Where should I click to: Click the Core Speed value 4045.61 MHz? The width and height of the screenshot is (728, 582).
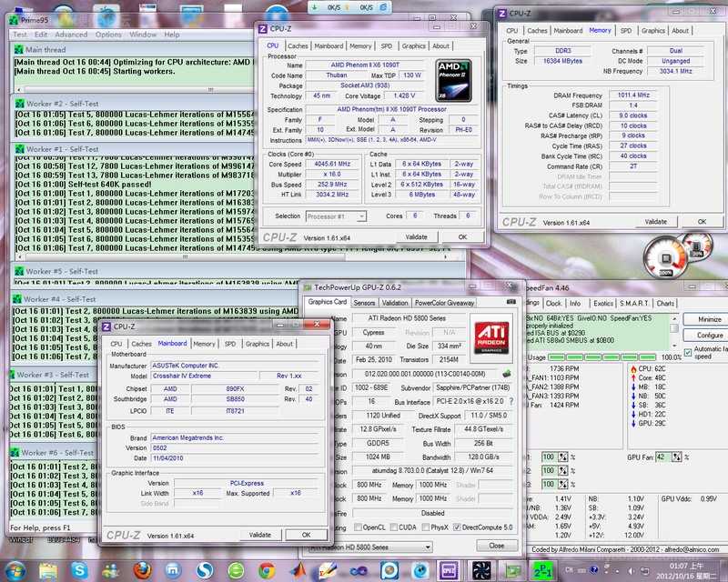coord(332,164)
